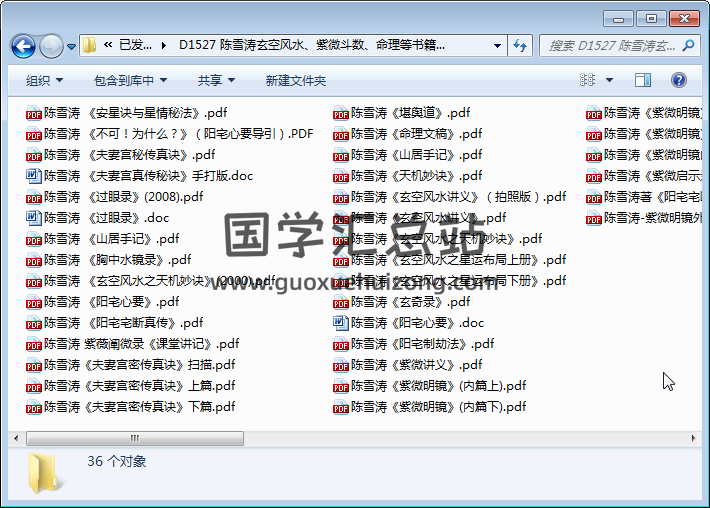Click 新建文件夹 button
710x508 pixels.
295,81
